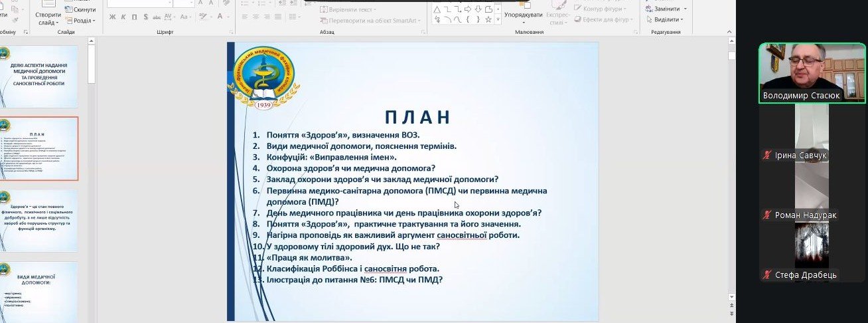Toggle bold formatting (Ж)
This screenshot has width=868, height=323.
[113, 18]
